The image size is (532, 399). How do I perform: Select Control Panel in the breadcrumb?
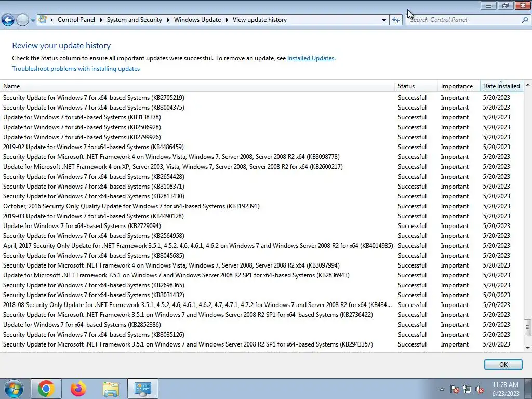click(x=76, y=20)
